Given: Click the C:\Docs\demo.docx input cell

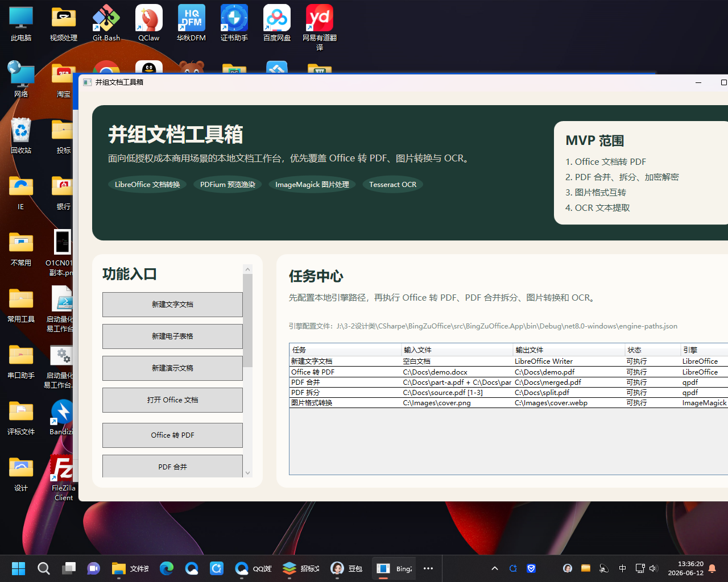Looking at the screenshot, I should 457,372.
